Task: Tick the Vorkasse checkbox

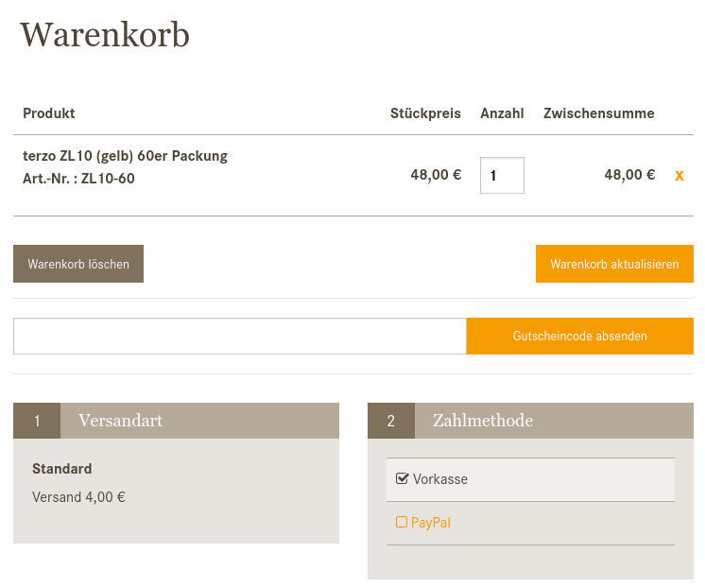Action: coord(402,478)
